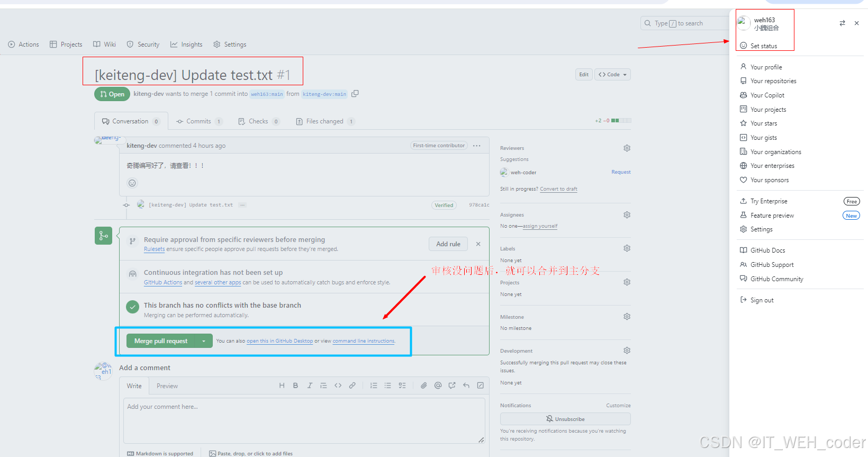Viewport: 868px width, 457px height.
Task: Focus the Add your comment text area
Action: coord(304,421)
